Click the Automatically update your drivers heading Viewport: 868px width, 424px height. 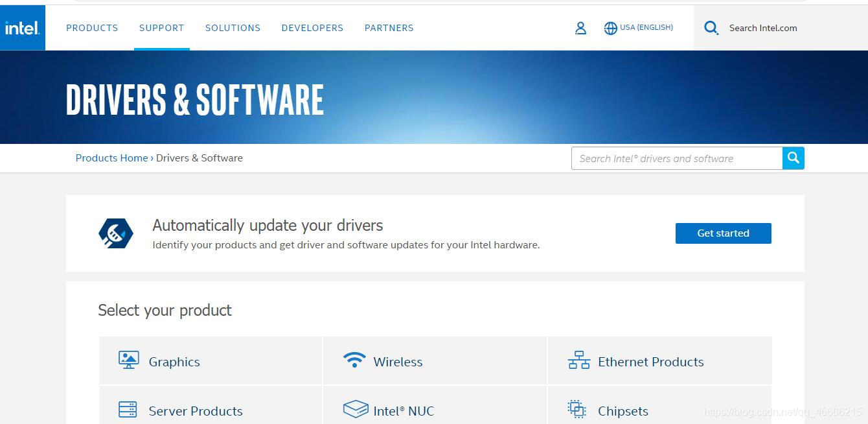click(x=268, y=225)
